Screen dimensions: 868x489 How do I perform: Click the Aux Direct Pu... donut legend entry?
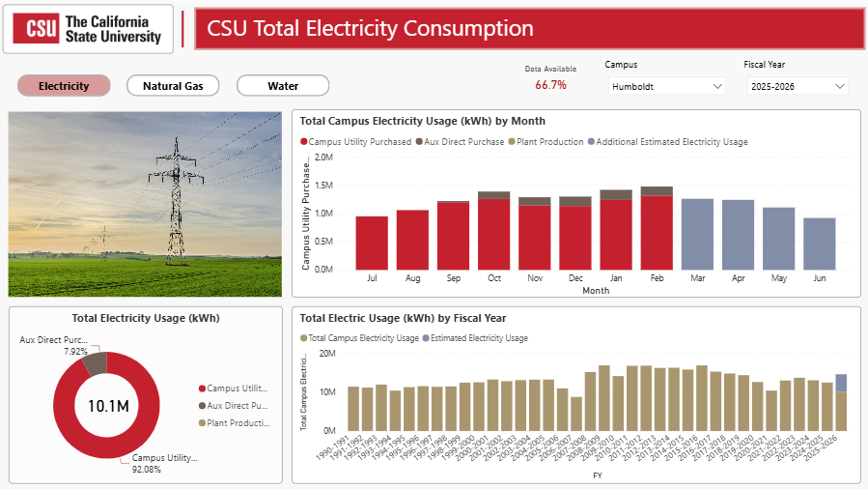pos(233,405)
